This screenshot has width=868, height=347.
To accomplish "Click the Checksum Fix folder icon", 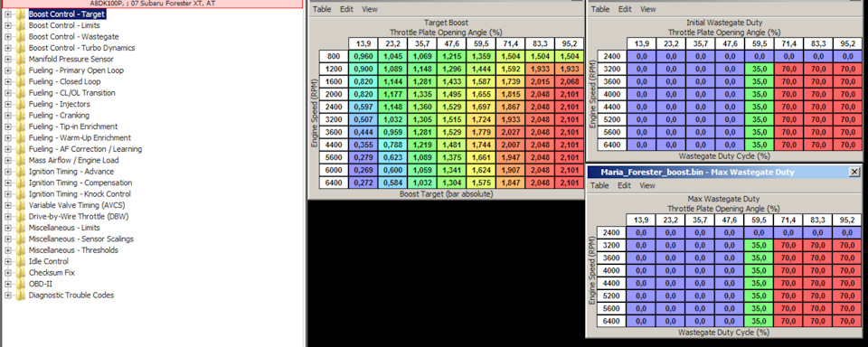I will pyautogui.click(x=21, y=273).
